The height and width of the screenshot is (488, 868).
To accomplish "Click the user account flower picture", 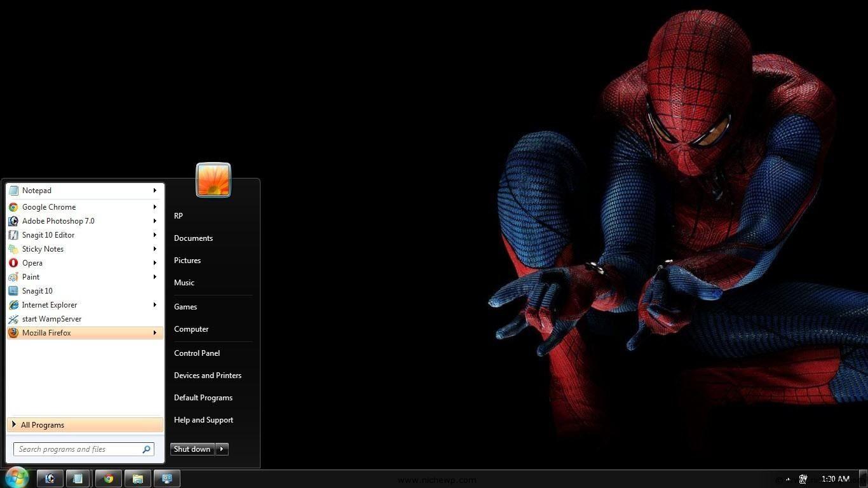I will pyautogui.click(x=214, y=180).
